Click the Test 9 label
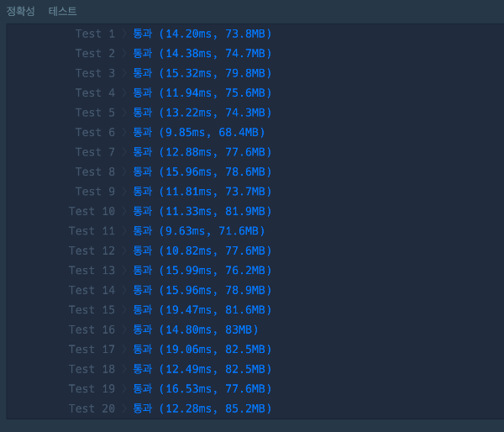Image resolution: width=504 pixels, height=432 pixels. click(95, 192)
